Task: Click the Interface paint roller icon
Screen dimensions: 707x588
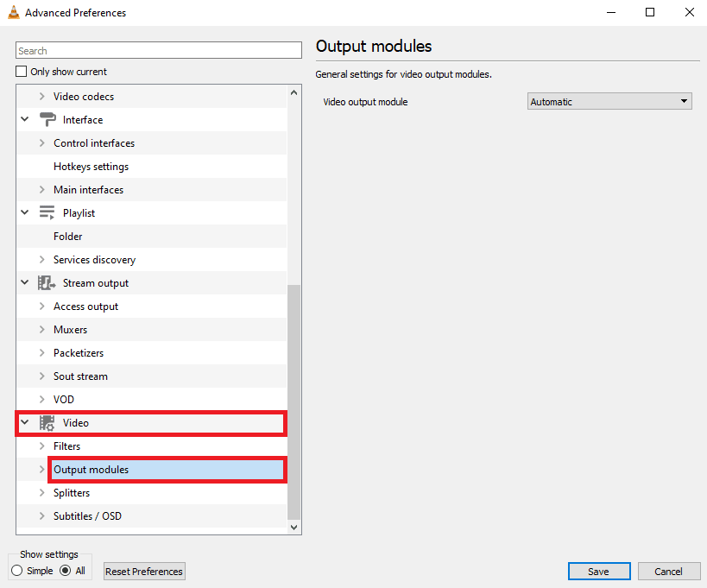Action: tap(47, 119)
